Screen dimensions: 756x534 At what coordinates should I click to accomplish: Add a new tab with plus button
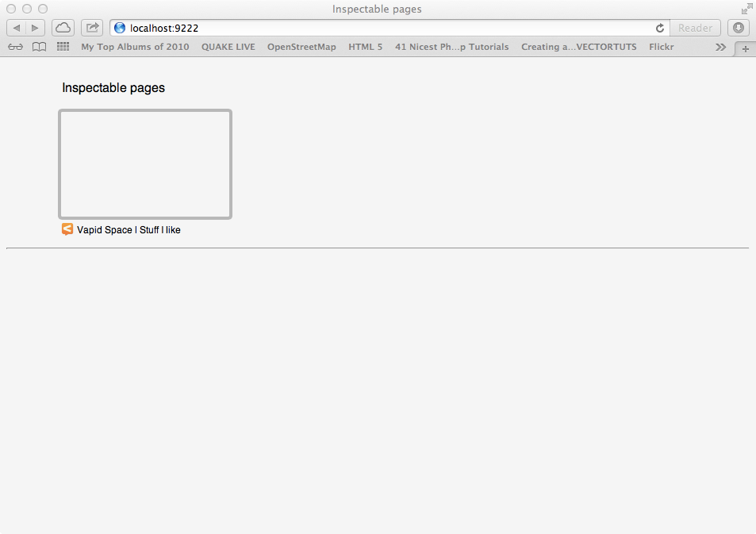coord(746,48)
